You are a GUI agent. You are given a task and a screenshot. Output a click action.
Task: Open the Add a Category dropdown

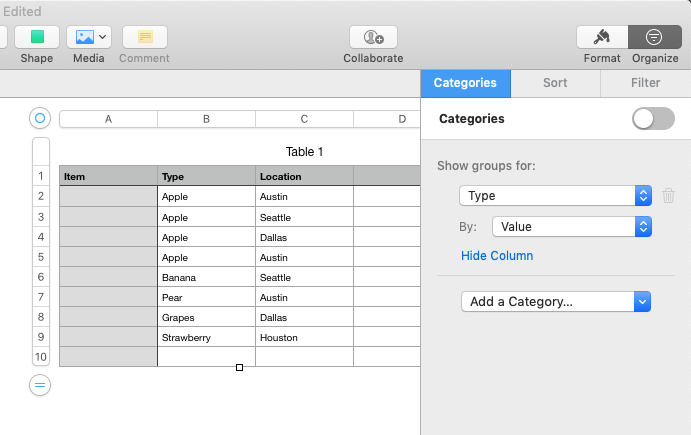[555, 301]
